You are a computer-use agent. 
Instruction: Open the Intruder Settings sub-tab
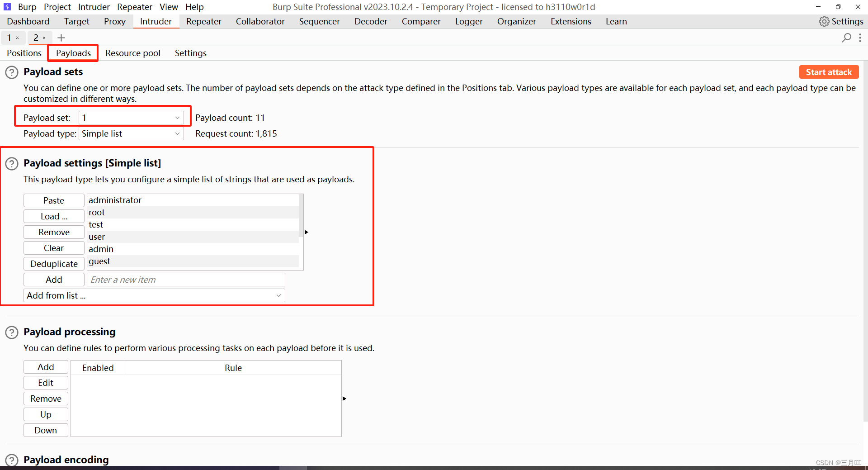(x=191, y=53)
